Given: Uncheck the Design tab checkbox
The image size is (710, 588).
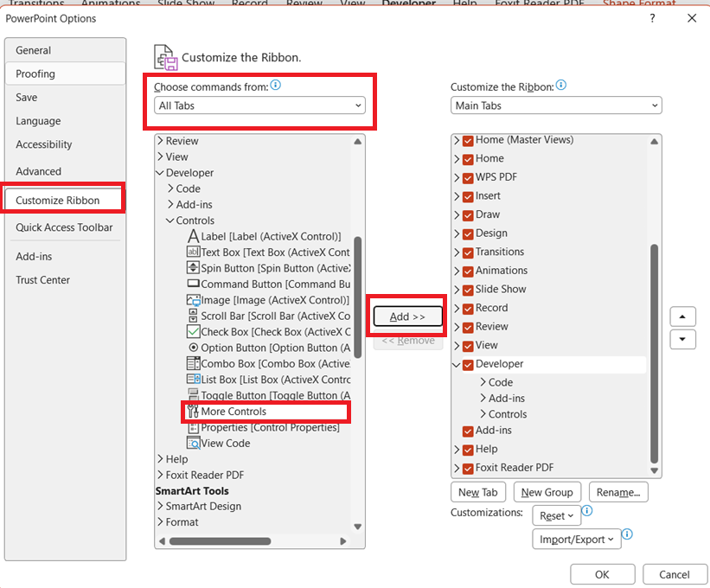Looking at the screenshot, I should coord(468,234).
